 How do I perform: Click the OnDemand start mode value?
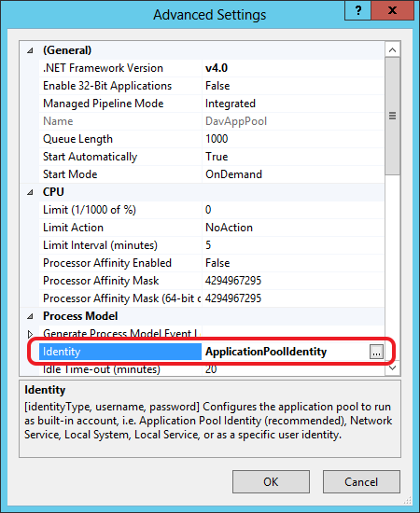(233, 174)
